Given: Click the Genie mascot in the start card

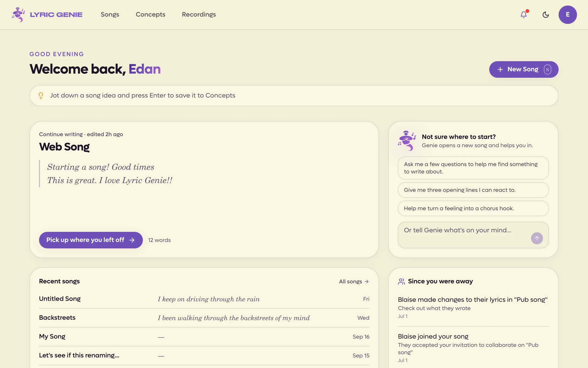Looking at the screenshot, I should (407, 141).
